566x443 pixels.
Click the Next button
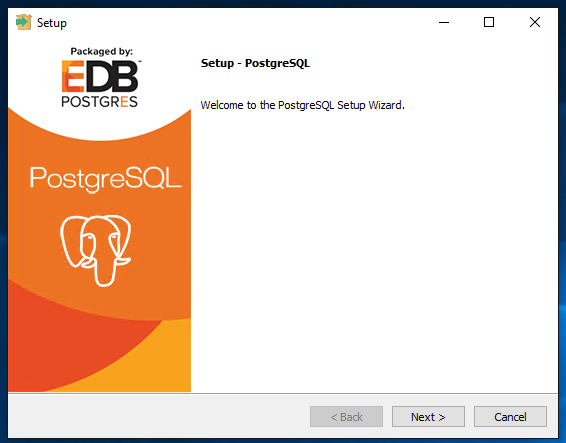428,417
